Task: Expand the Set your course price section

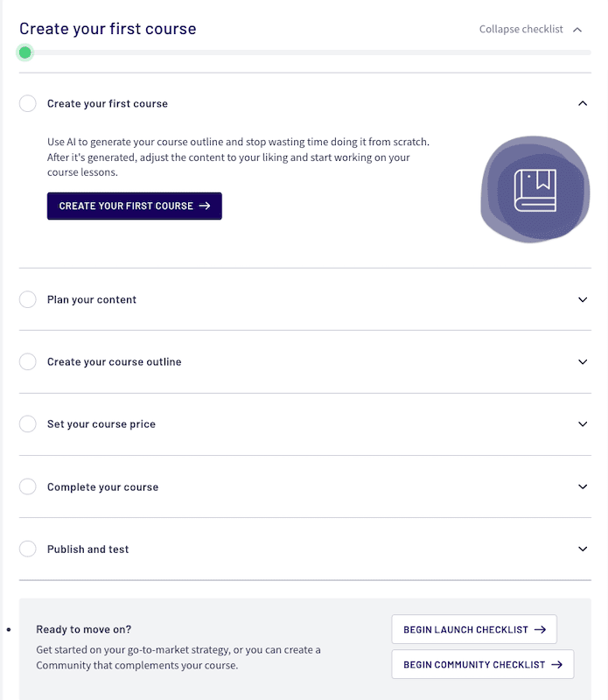Action: click(583, 423)
